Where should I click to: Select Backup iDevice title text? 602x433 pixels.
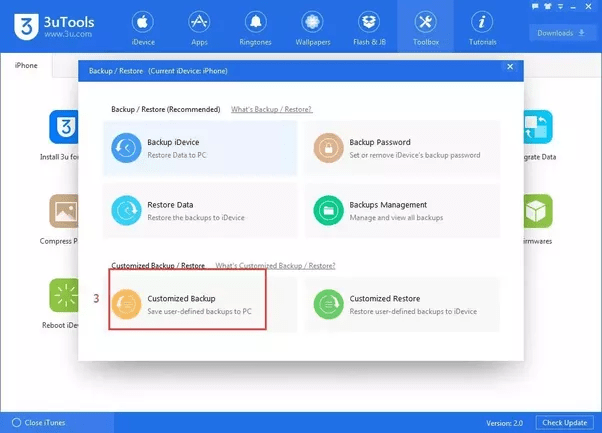[x=173, y=142]
